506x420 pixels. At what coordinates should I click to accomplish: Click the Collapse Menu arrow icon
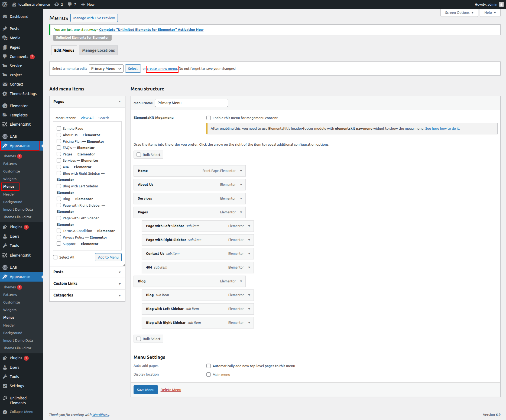(x=5, y=412)
